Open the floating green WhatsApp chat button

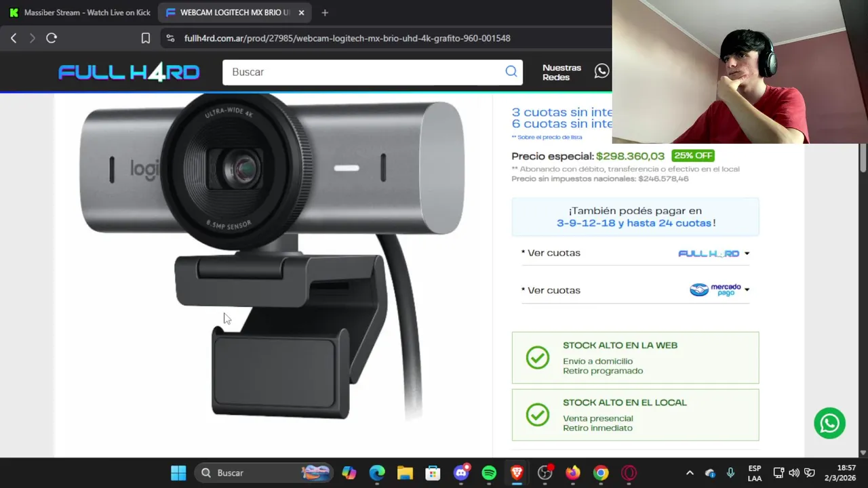point(829,424)
